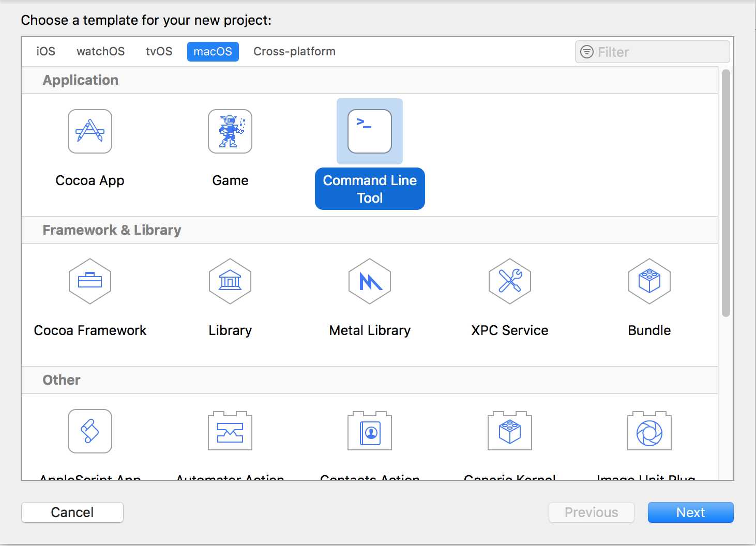Choose the Metal Library icon
756x546 pixels.
coord(370,281)
